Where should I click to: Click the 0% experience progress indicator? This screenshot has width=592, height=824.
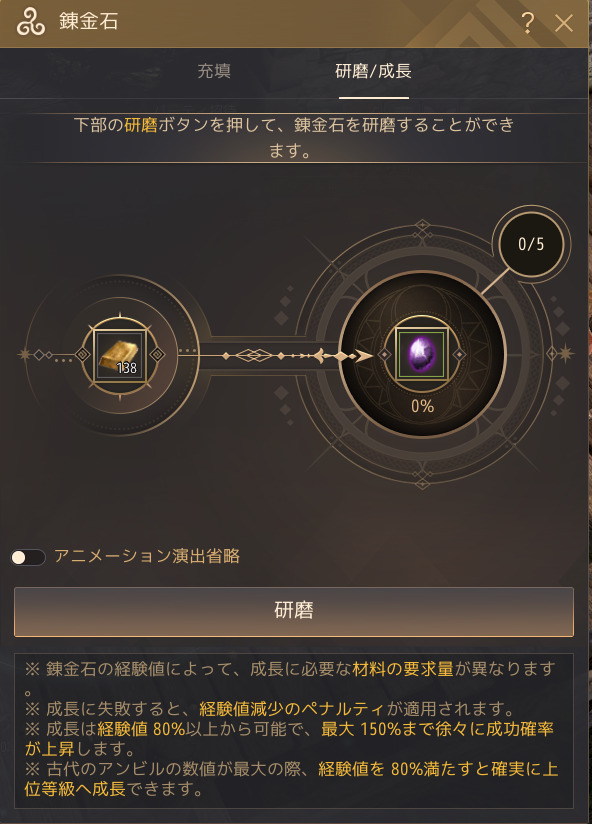tap(422, 406)
